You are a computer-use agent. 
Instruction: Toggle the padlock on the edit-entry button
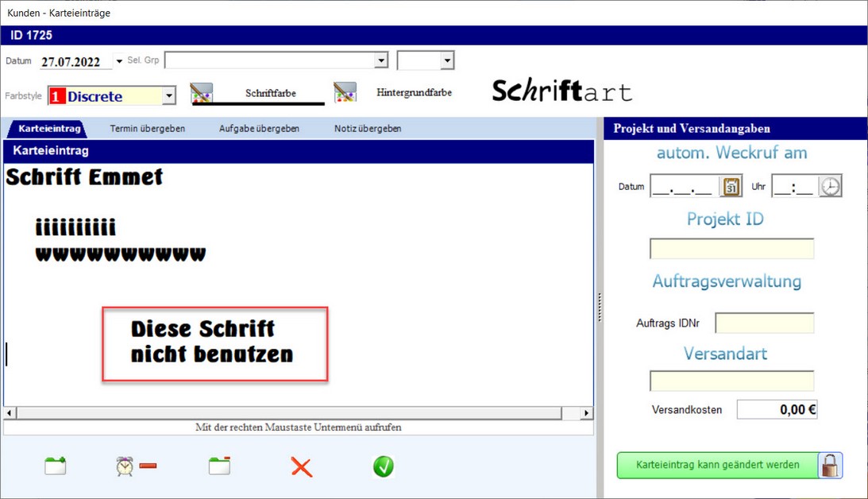(831, 466)
